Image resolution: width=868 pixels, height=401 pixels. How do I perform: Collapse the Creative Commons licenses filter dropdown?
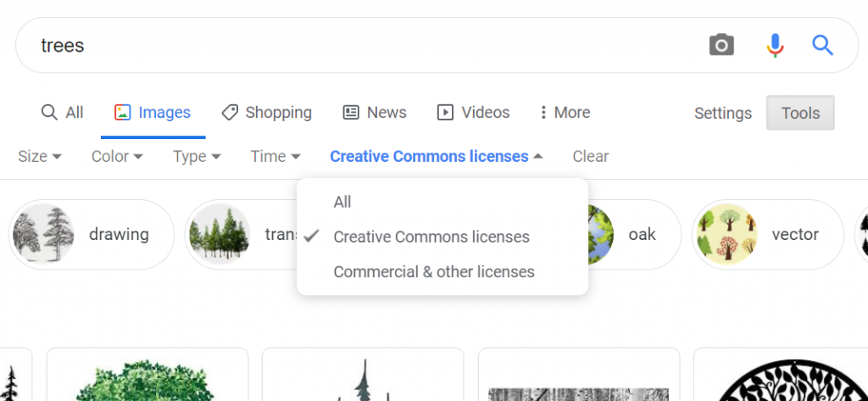point(437,157)
